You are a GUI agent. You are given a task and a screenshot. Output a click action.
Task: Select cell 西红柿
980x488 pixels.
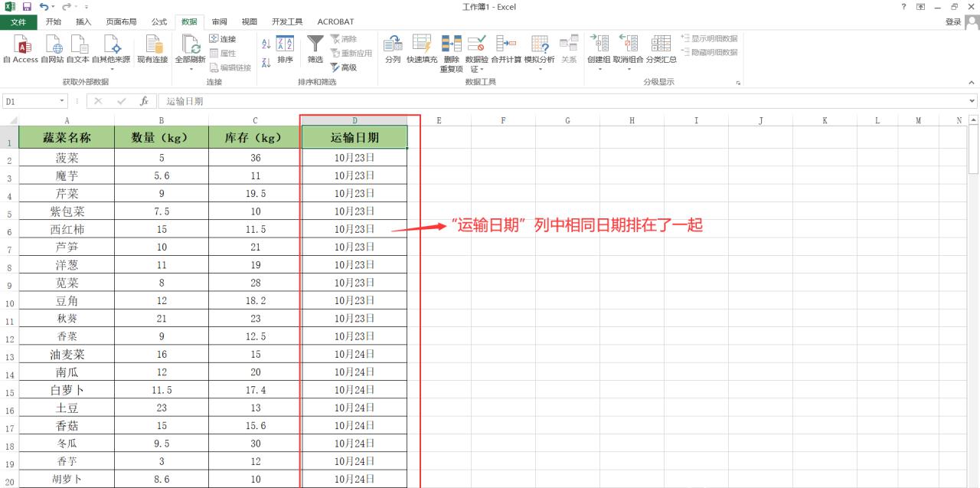[x=67, y=229]
